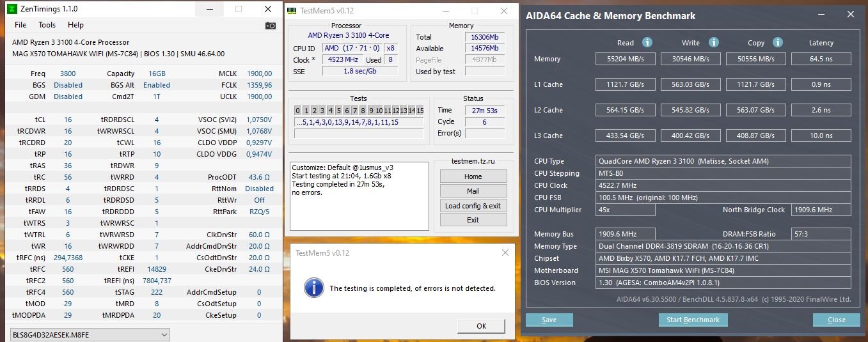Click the DRAM:FSB Ratio value 57:3

pos(821,234)
